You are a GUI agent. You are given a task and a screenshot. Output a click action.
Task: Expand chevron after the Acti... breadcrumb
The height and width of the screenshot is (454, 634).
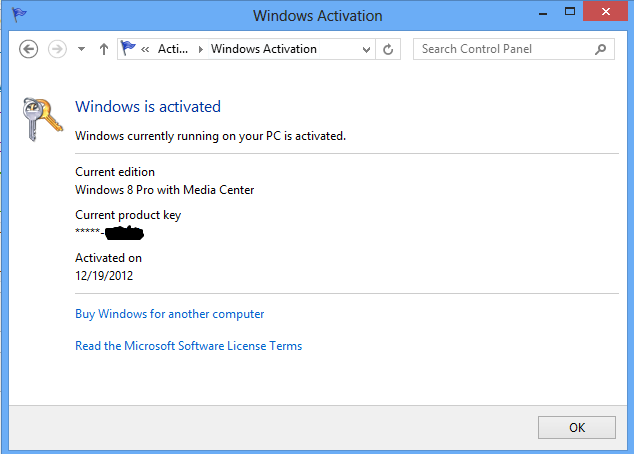(197, 49)
